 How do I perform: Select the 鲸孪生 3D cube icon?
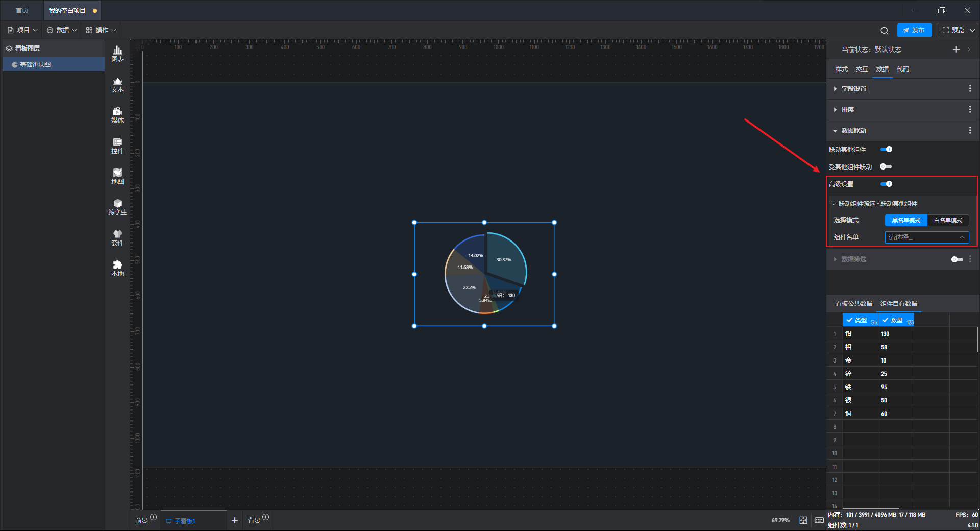(x=117, y=207)
